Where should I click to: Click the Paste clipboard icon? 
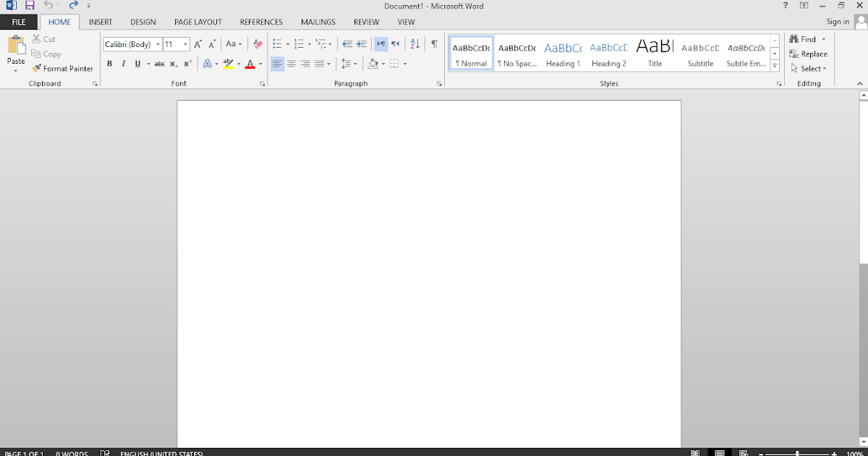pos(16,46)
